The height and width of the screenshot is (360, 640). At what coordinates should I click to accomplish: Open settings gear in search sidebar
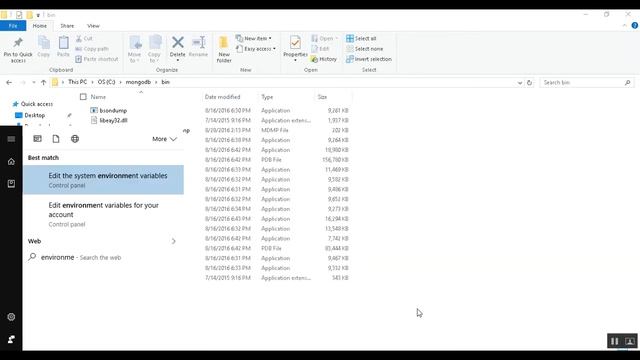(x=11, y=317)
